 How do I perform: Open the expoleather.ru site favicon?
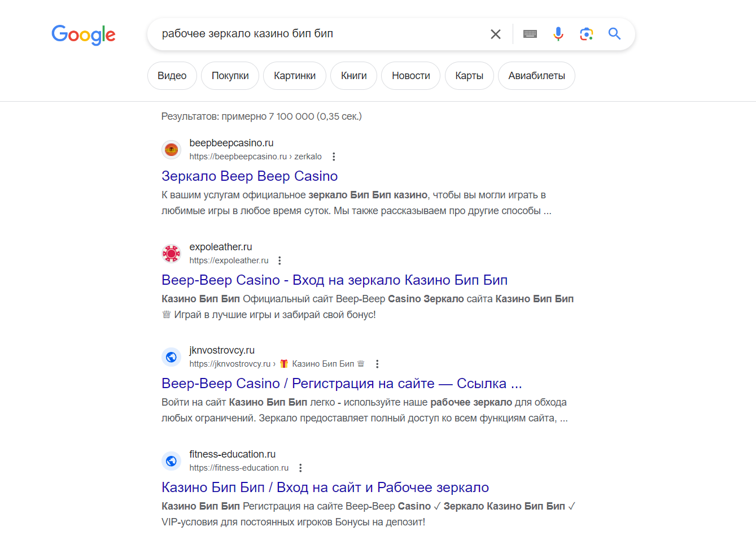[171, 254]
